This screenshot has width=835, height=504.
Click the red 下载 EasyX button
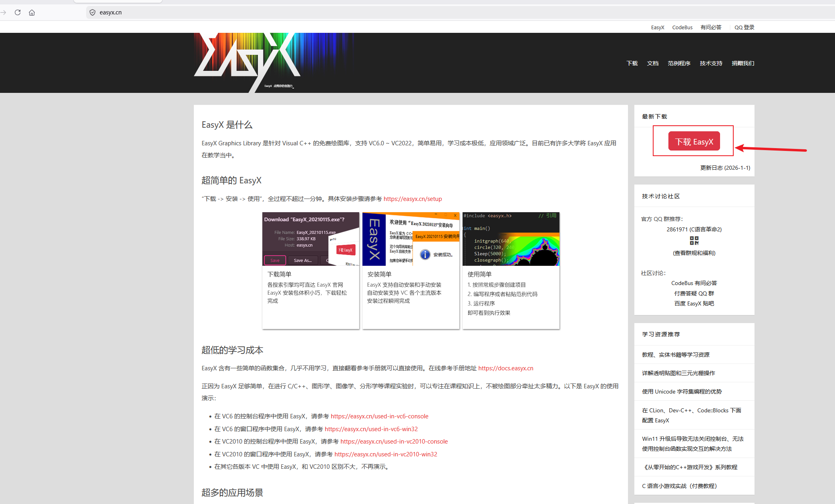(694, 141)
